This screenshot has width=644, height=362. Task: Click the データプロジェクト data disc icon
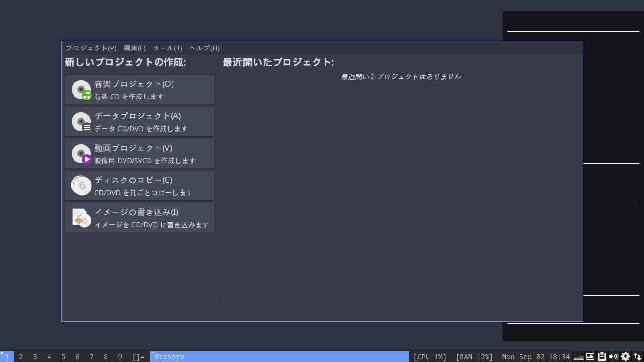click(x=81, y=121)
